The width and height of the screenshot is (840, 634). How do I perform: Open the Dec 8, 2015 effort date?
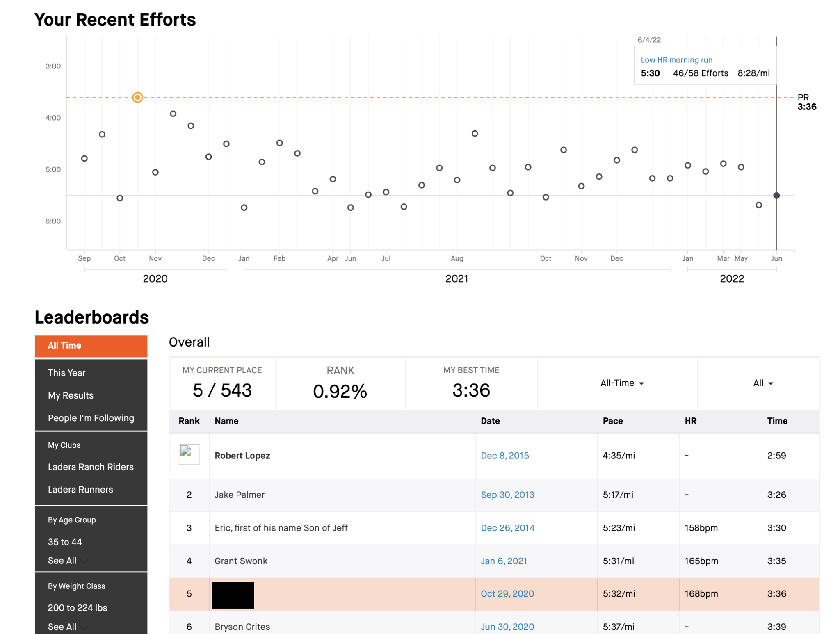click(505, 456)
